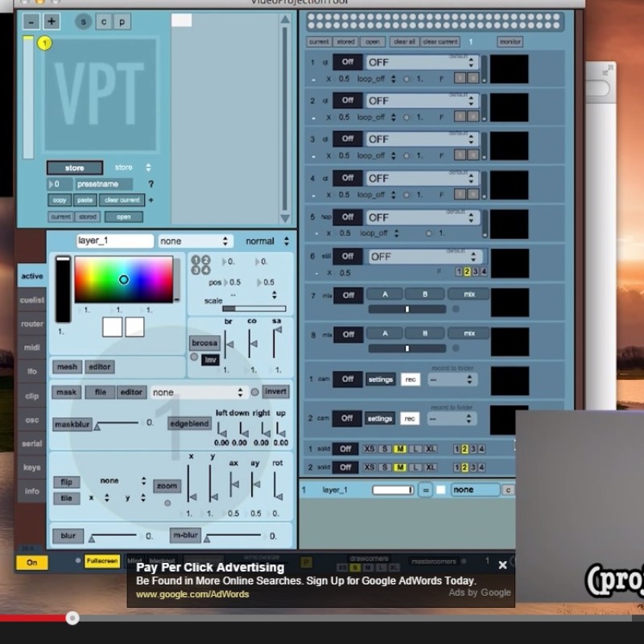Click the yellow layer 1 marker

(x=44, y=43)
